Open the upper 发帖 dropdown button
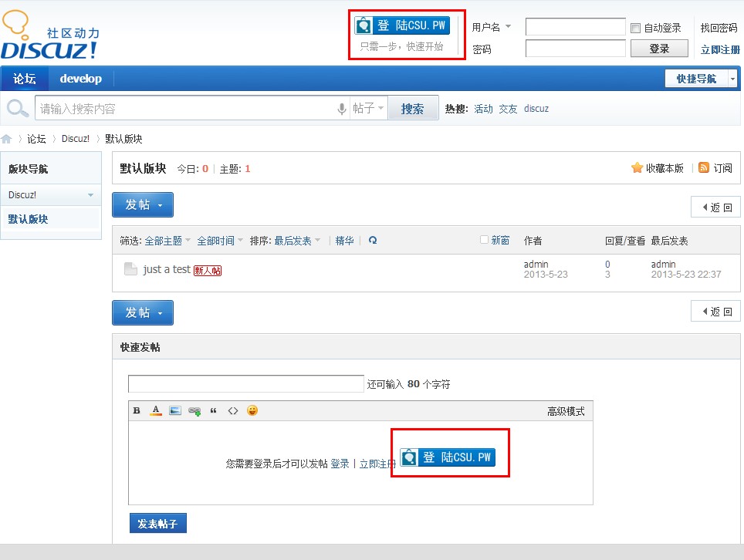 (x=143, y=205)
